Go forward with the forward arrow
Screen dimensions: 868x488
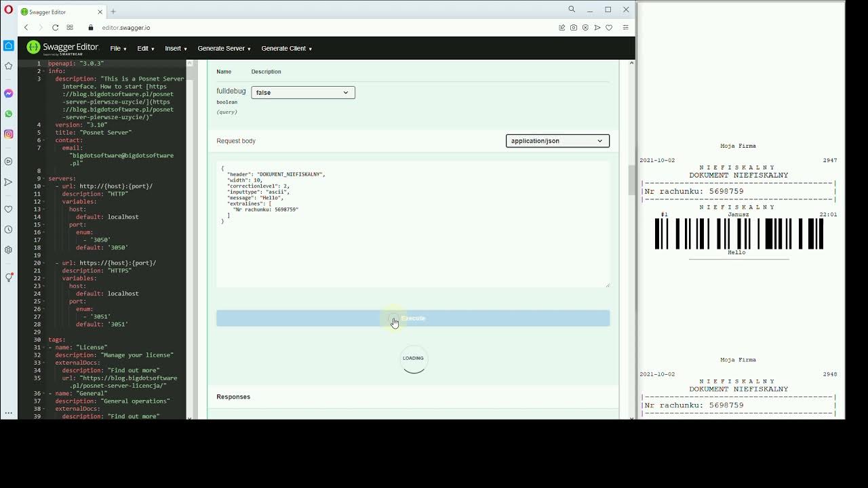(x=40, y=28)
